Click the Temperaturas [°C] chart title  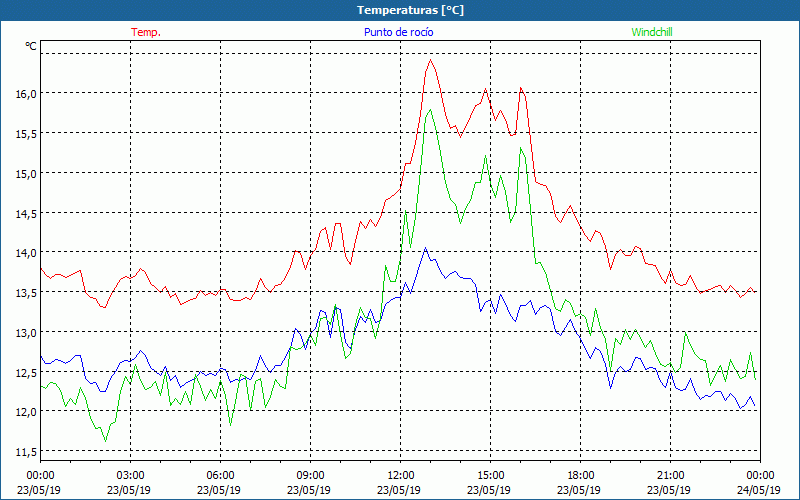(410, 10)
